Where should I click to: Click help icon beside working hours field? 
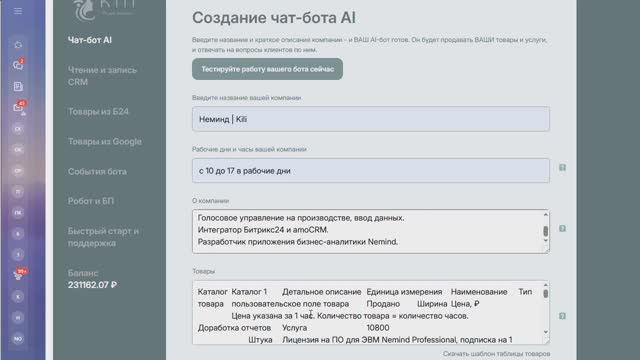pyautogui.click(x=562, y=167)
